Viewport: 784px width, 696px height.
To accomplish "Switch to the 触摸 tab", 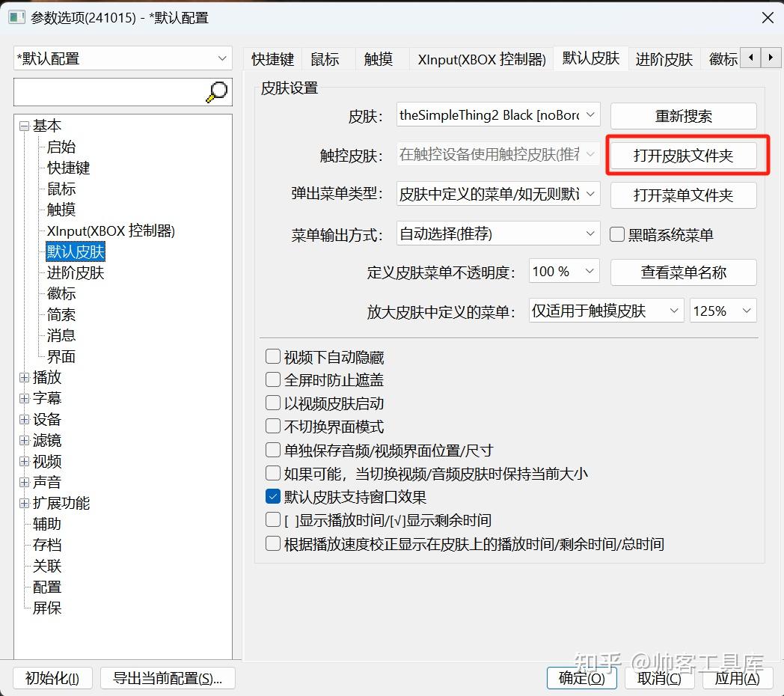I will 379,58.
